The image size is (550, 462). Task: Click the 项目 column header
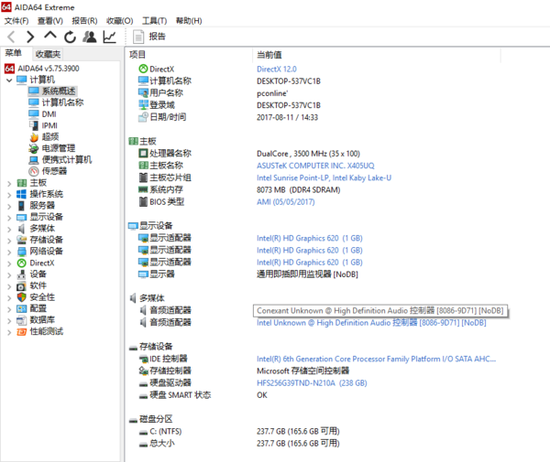(138, 55)
